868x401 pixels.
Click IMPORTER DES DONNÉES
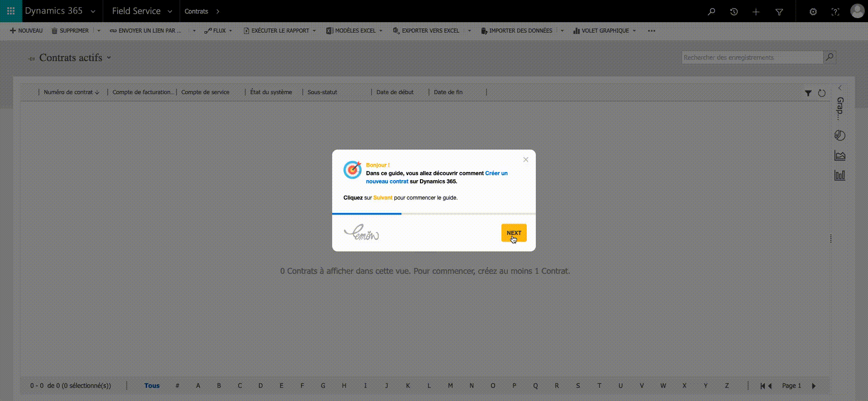(x=516, y=31)
